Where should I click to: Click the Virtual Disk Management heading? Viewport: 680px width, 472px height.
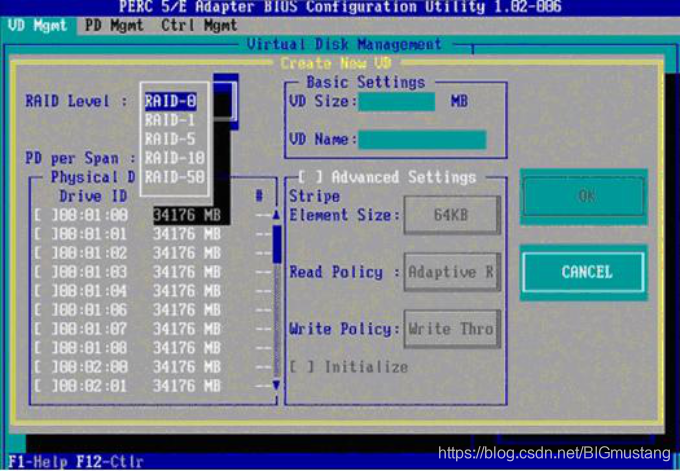point(344,44)
